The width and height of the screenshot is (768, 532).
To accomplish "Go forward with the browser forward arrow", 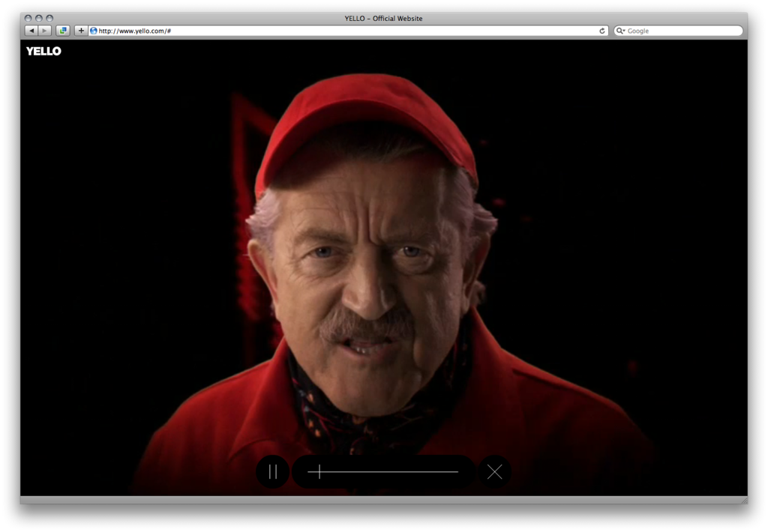I will (x=44, y=31).
